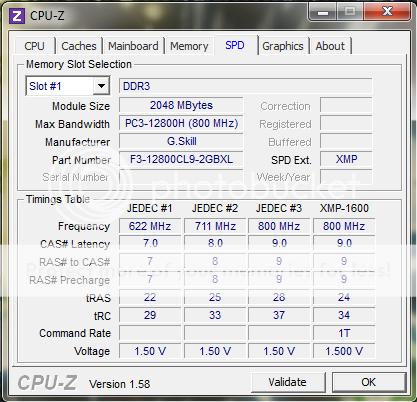Click the Version 1.58 label
Screen dimensions: 417x402
pyautogui.click(x=120, y=384)
